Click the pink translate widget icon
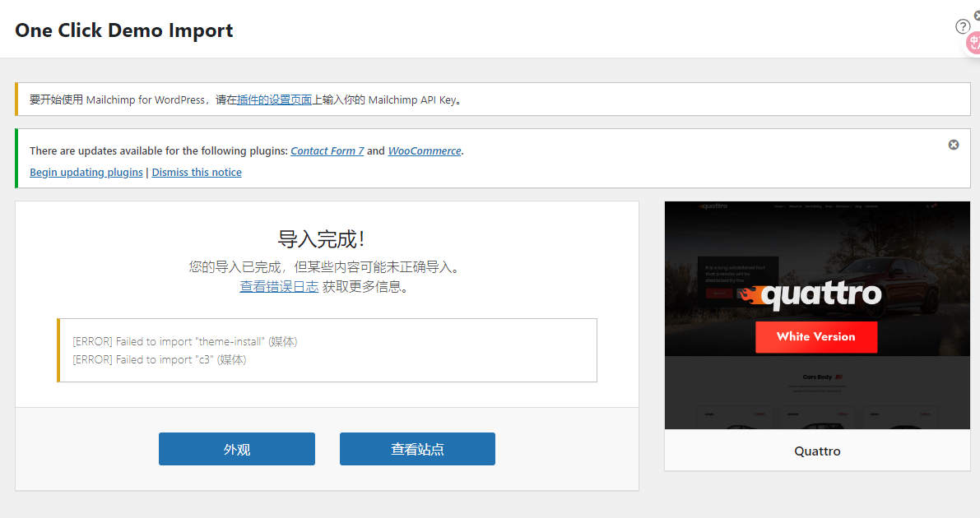This screenshot has height=518, width=980. [x=973, y=43]
